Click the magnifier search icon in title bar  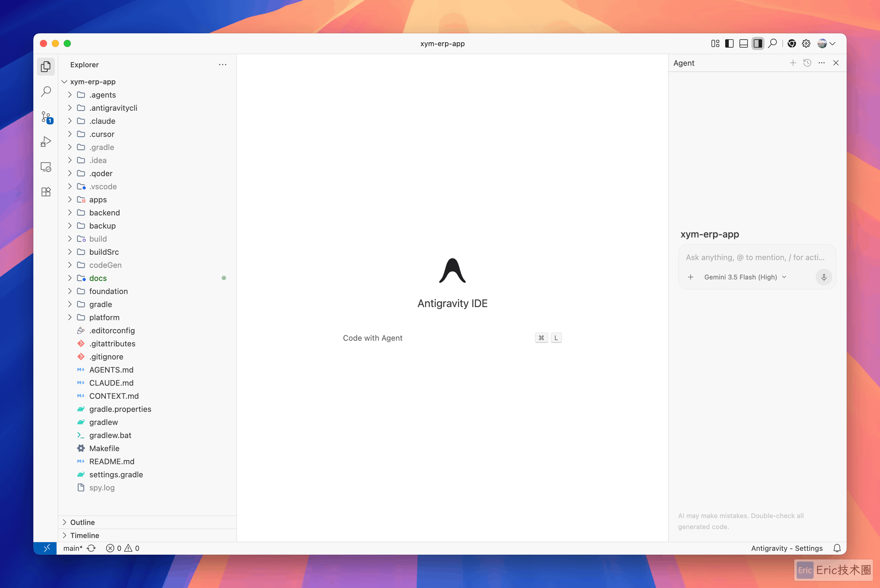pos(772,43)
